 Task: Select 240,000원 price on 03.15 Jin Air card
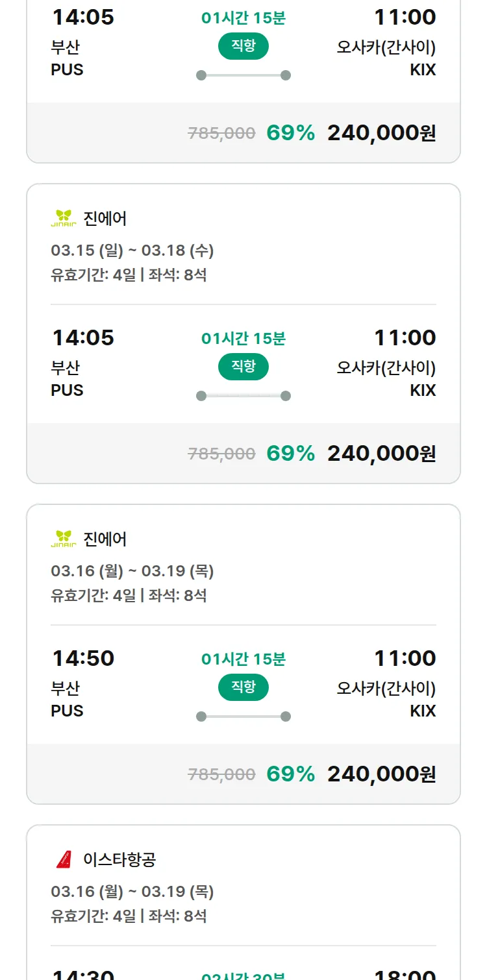381,454
